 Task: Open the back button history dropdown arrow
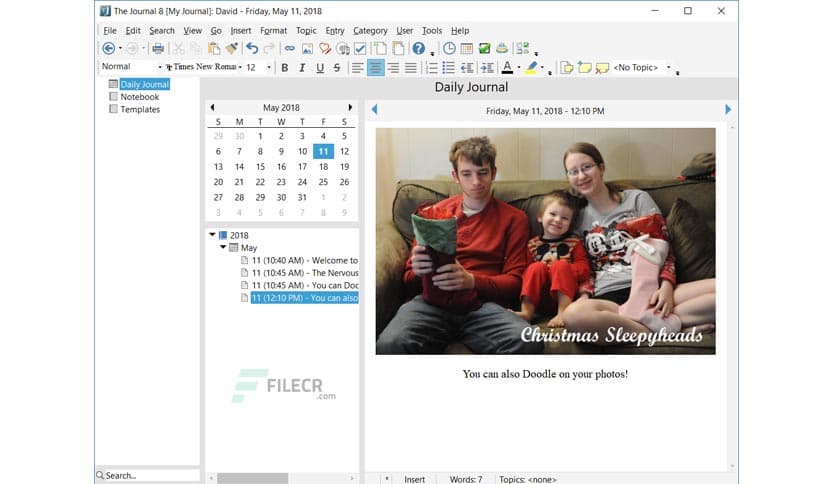(120, 49)
